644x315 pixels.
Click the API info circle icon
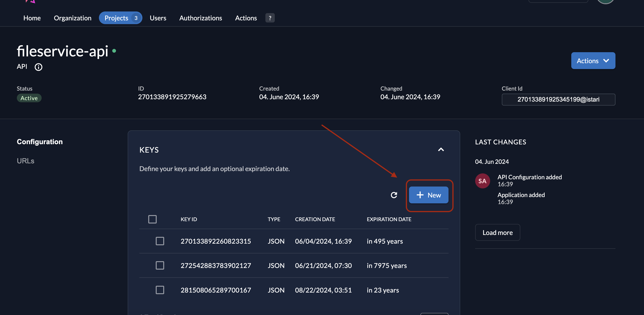[x=38, y=67]
